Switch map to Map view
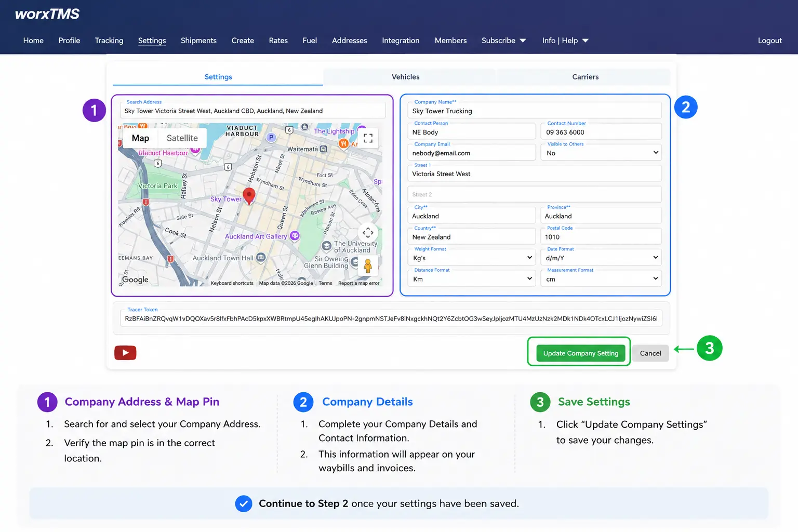The width and height of the screenshot is (798, 532). coord(140,138)
